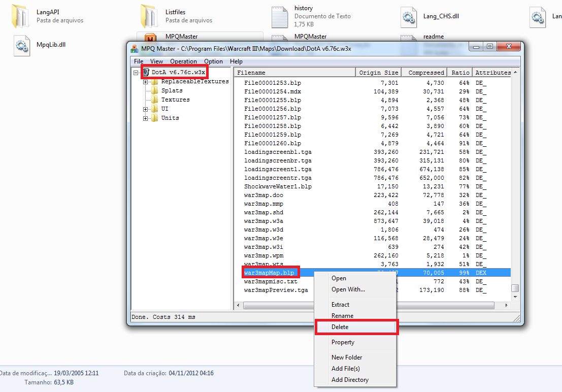Select loadingscreenbl.tga in the list

click(278, 152)
